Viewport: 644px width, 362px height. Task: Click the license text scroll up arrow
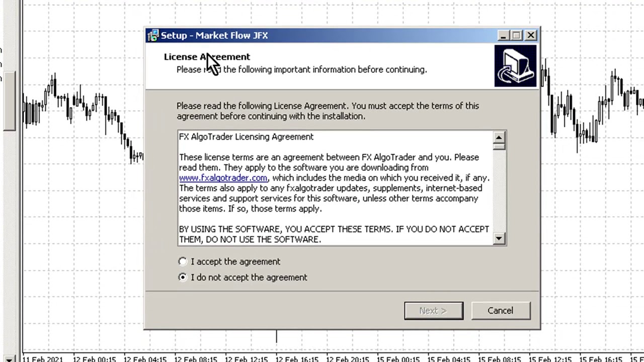[499, 137]
